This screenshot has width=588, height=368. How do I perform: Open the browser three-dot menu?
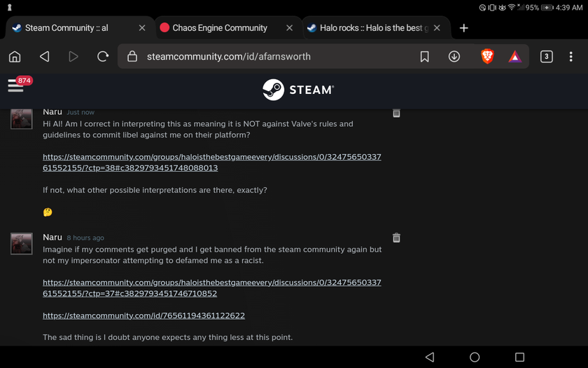pos(570,57)
